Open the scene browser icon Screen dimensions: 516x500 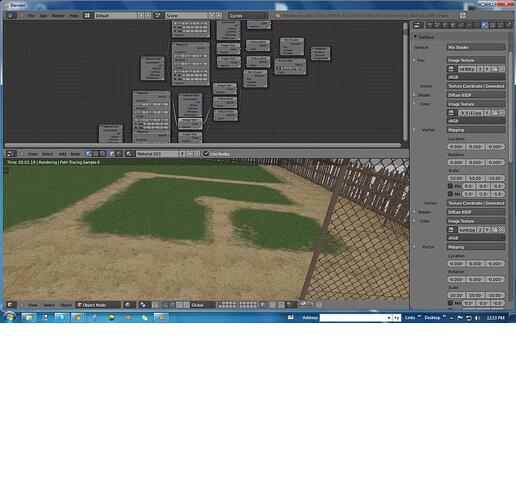point(158,15)
